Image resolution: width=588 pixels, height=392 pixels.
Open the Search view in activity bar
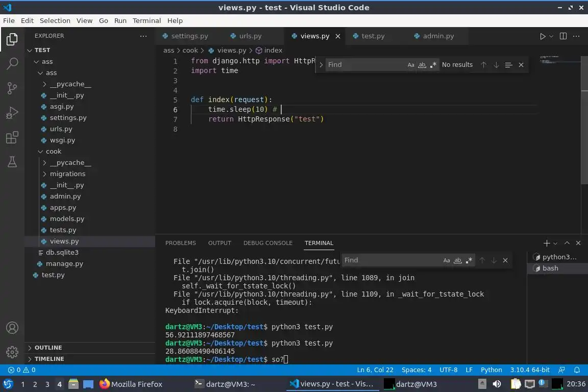12,63
